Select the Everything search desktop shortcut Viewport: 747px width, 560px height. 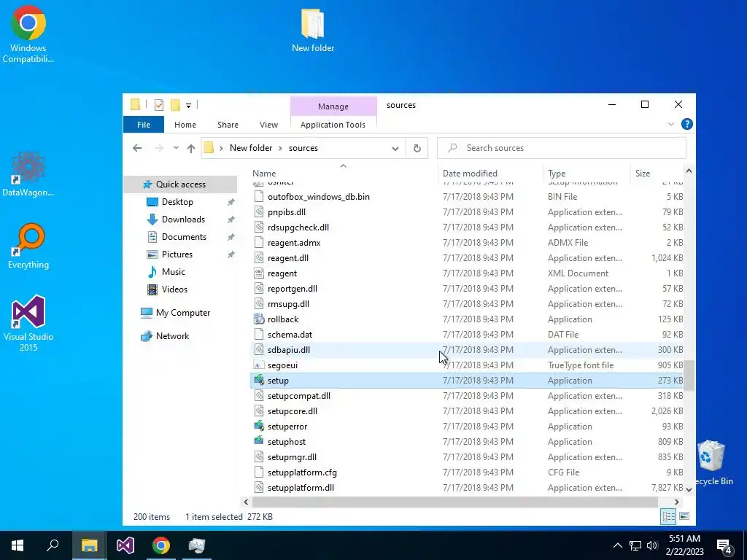tap(28, 246)
